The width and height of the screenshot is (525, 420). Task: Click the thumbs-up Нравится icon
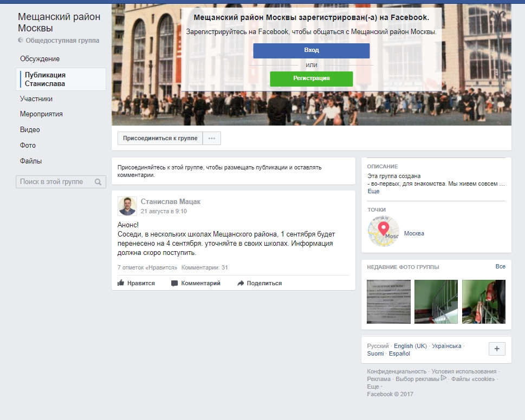point(121,283)
